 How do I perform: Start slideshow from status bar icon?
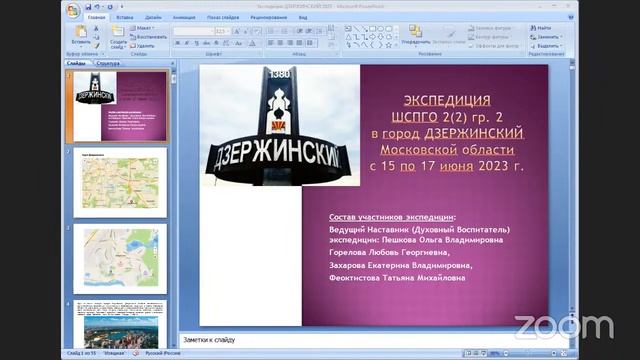pyautogui.click(x=483, y=353)
